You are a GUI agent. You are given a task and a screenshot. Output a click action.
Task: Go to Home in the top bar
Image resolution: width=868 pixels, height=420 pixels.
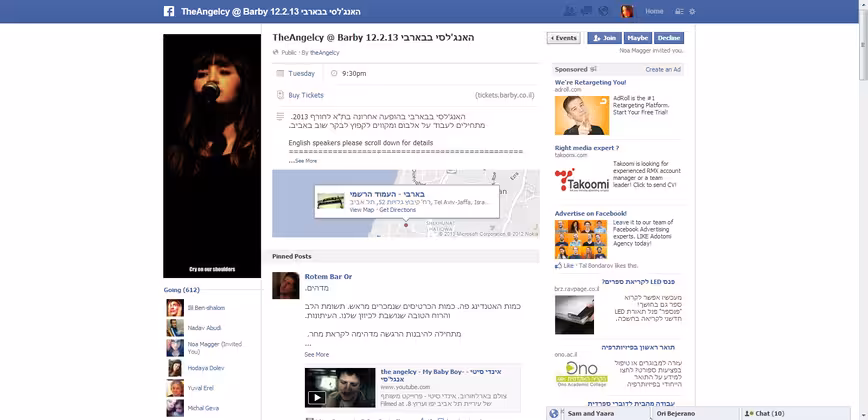click(654, 11)
